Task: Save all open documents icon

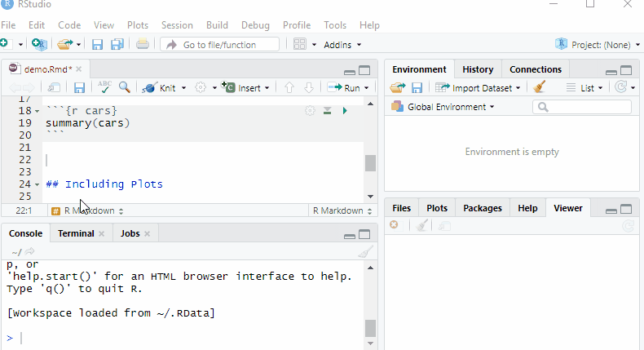Action: [x=117, y=44]
